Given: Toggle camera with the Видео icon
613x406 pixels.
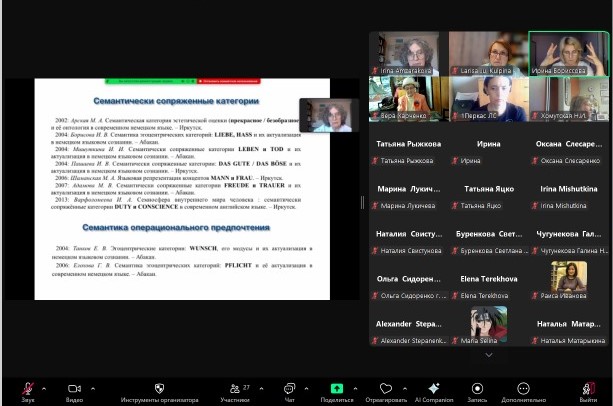Looking at the screenshot, I should (74, 388).
